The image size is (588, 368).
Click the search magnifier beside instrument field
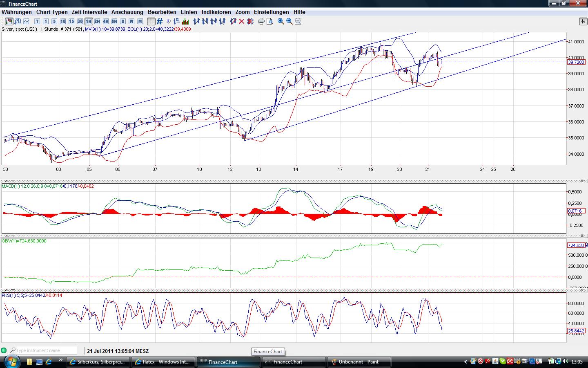click(13, 350)
